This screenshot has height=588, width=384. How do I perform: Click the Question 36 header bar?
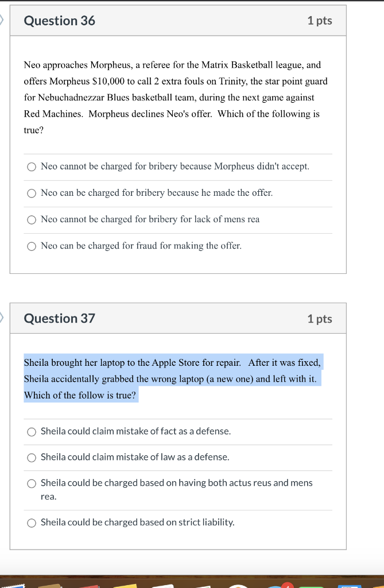click(x=178, y=20)
